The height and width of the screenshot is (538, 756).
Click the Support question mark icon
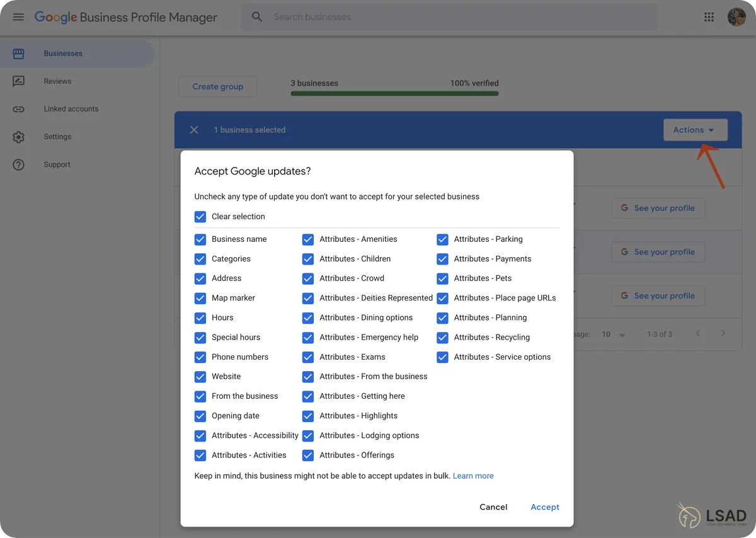tap(18, 164)
